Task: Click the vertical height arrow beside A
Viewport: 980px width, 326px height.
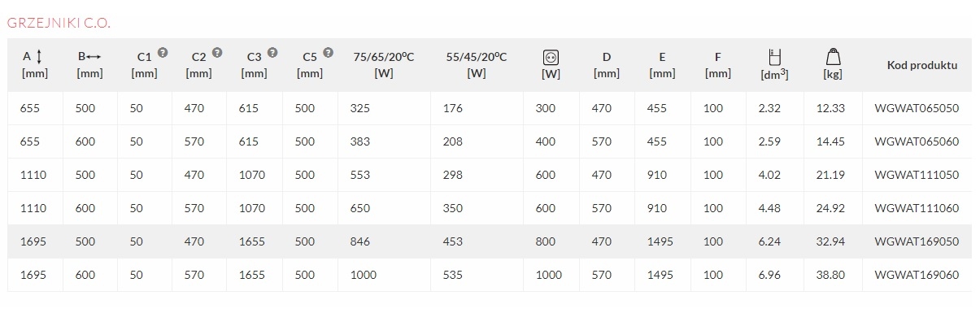Action: tap(40, 56)
